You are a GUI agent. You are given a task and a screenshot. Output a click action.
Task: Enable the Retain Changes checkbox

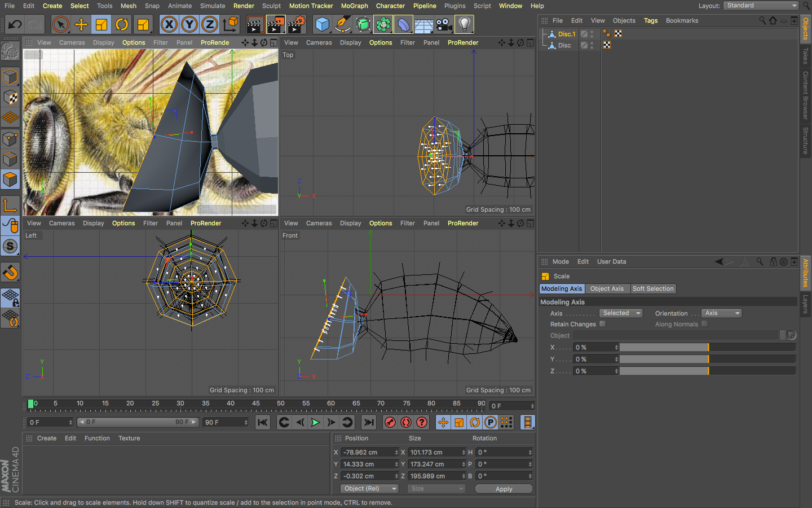(602, 324)
